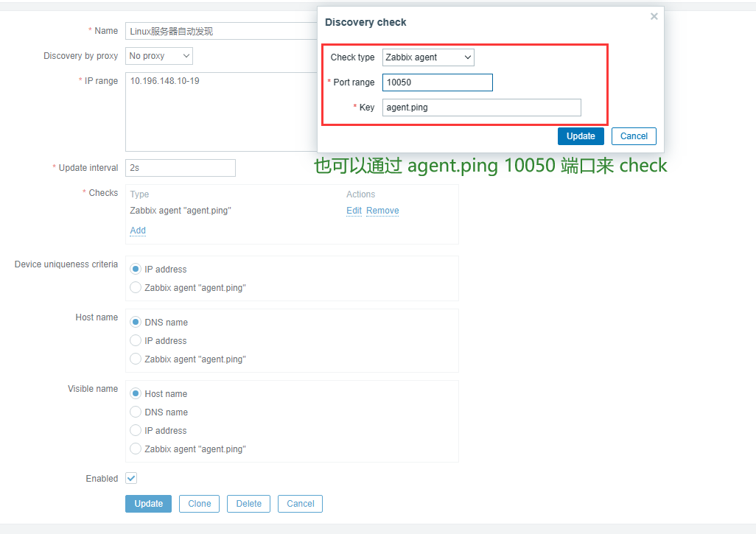
Task: Select Zabbix agent option under Visible name
Action: (x=136, y=449)
